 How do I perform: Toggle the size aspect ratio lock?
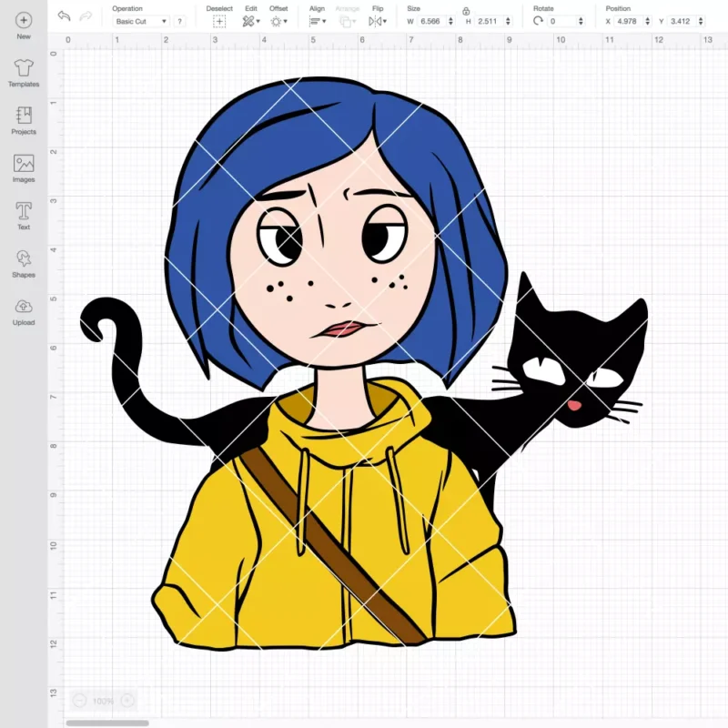(x=466, y=11)
